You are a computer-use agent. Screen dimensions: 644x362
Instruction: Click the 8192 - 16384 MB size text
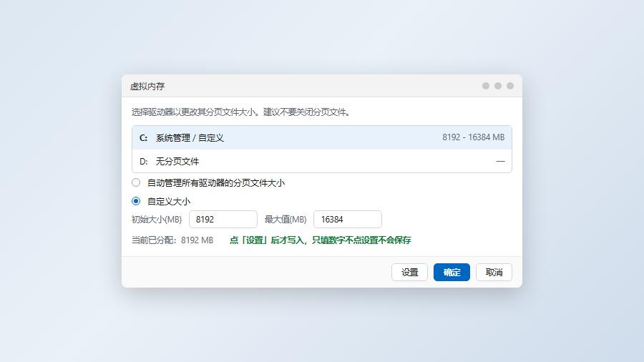(473, 137)
